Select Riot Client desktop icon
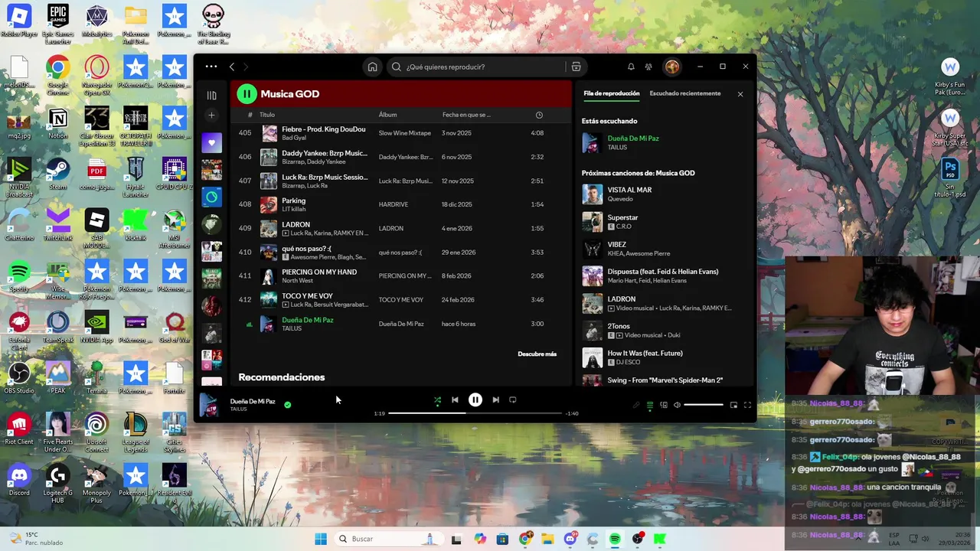This screenshot has width=980, height=551. tap(19, 429)
